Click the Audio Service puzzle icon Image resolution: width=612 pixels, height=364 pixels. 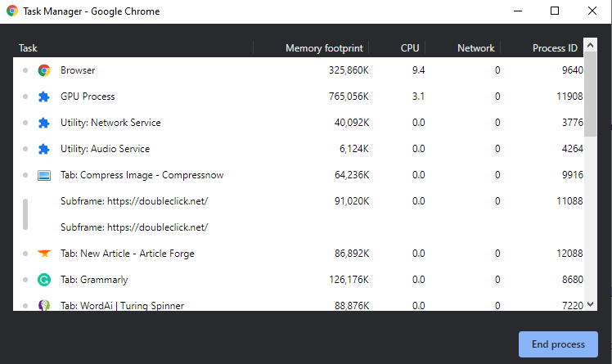point(44,149)
